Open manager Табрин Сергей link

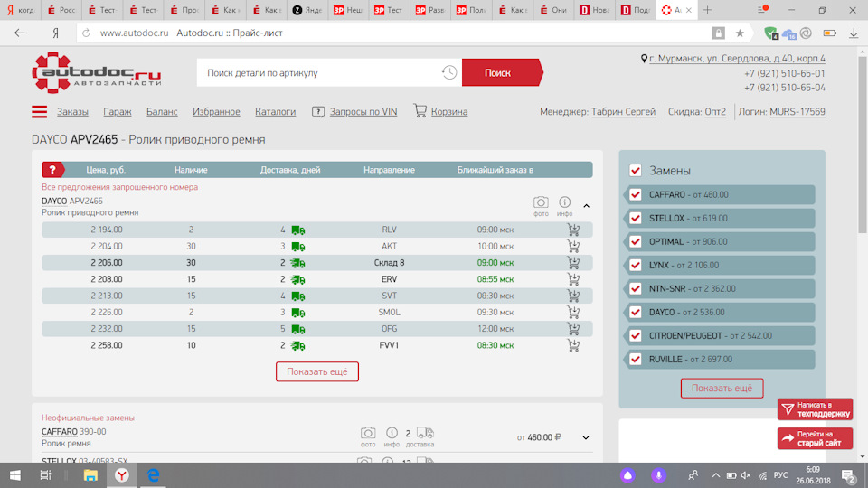click(x=623, y=112)
